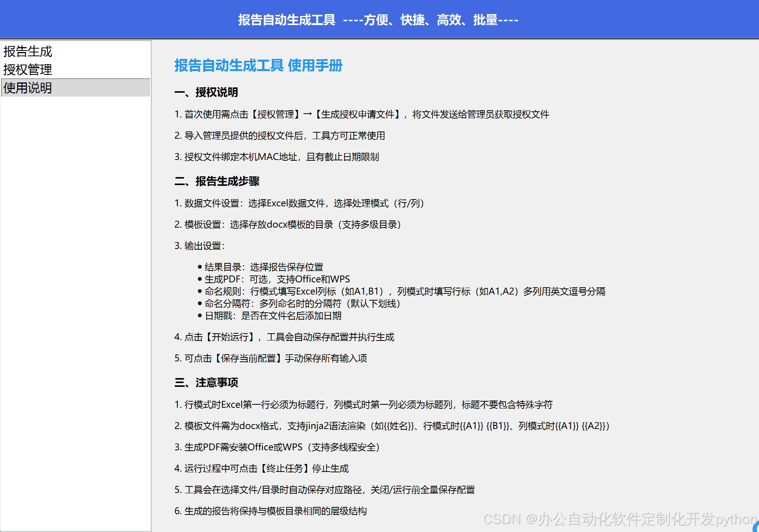Click the line mentioning 终止任务
Screen dimensions: 759x532
click(x=261, y=469)
